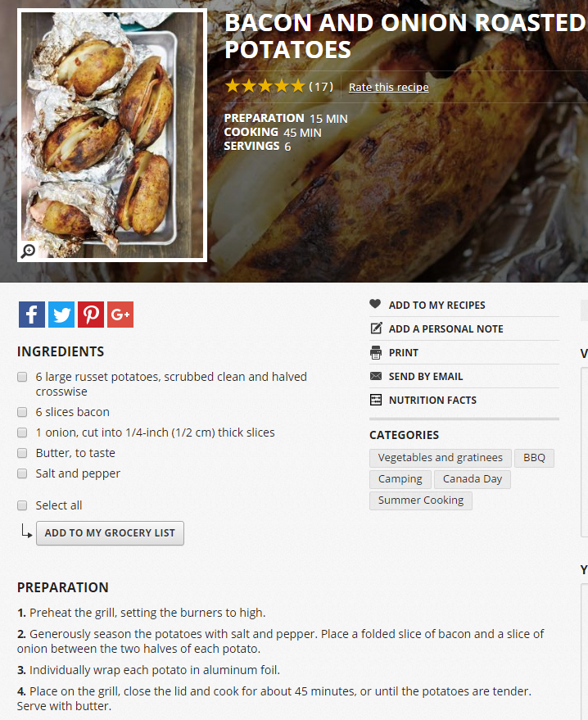This screenshot has width=588, height=720.
Task: Select the BBQ category tag
Action: click(534, 458)
